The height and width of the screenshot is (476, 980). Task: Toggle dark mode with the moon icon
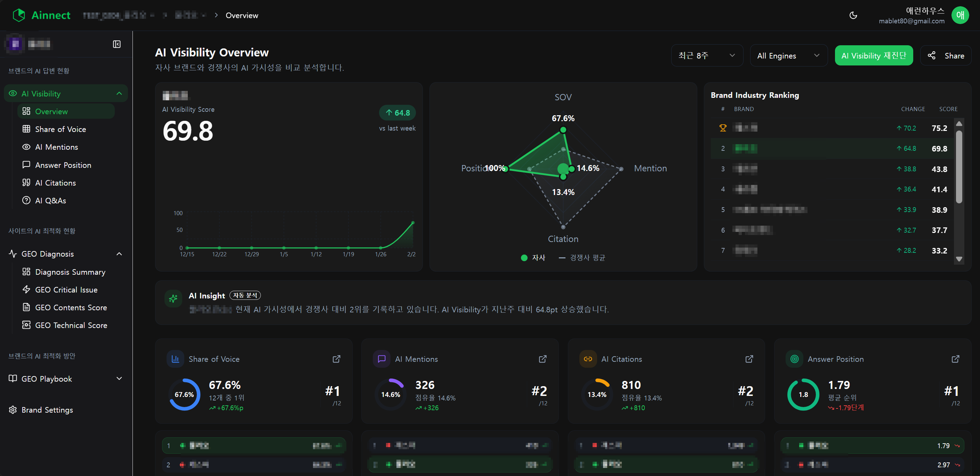[853, 15]
